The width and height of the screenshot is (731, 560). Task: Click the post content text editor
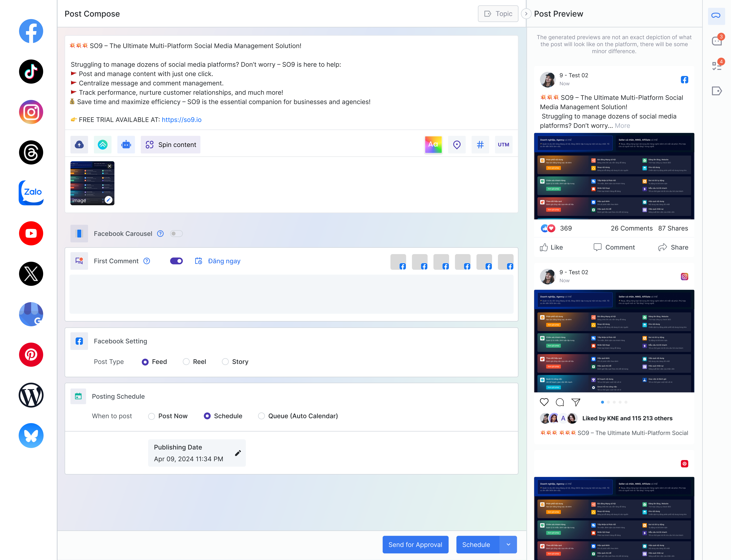(291, 83)
